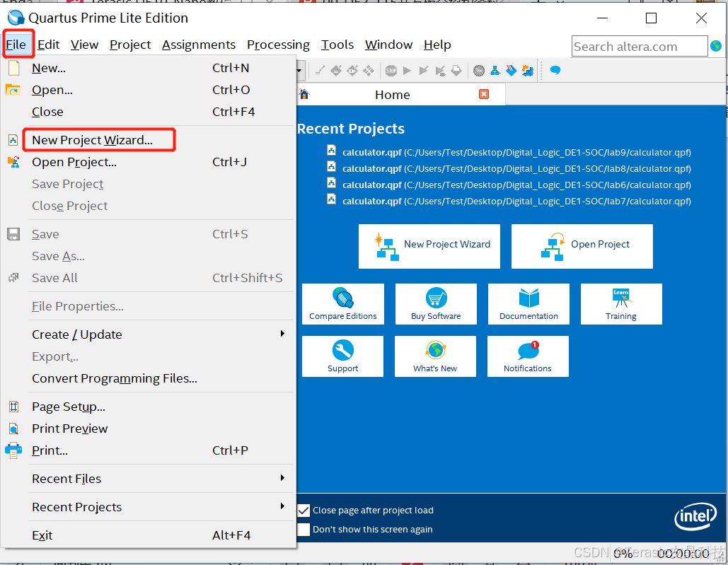This screenshot has height=565, width=728.
Task: Open the Support wrench tile
Action: pos(342,356)
